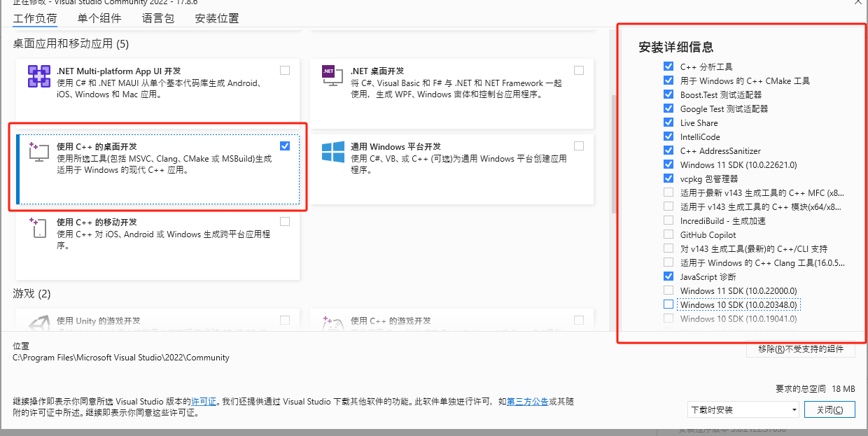Open the 许可证 license link
Viewport: 868px width, 436px height.
click(x=204, y=402)
